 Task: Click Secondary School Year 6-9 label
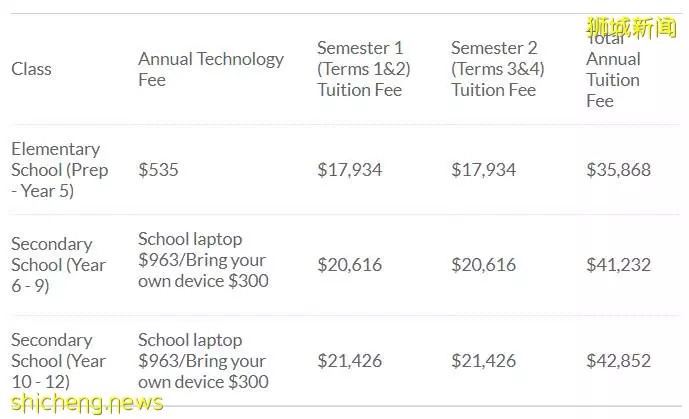pos(58,265)
